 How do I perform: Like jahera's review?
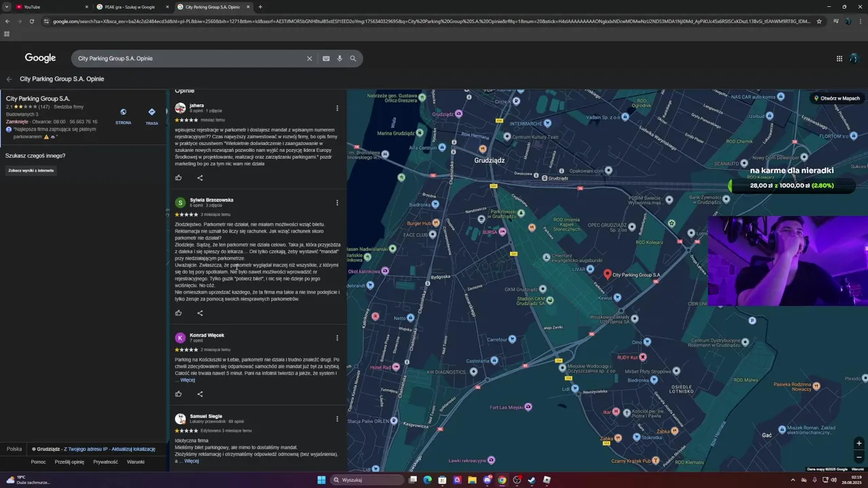click(178, 178)
